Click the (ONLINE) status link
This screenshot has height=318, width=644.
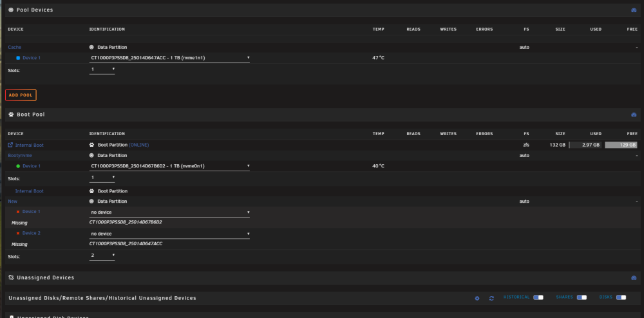coord(139,145)
